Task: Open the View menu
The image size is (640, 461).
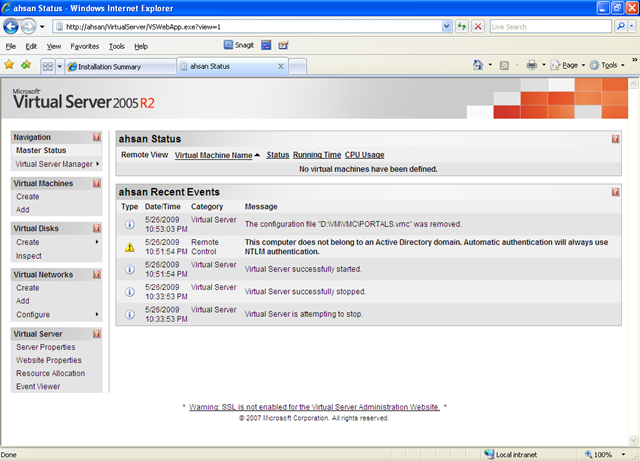Action: click(x=53, y=46)
